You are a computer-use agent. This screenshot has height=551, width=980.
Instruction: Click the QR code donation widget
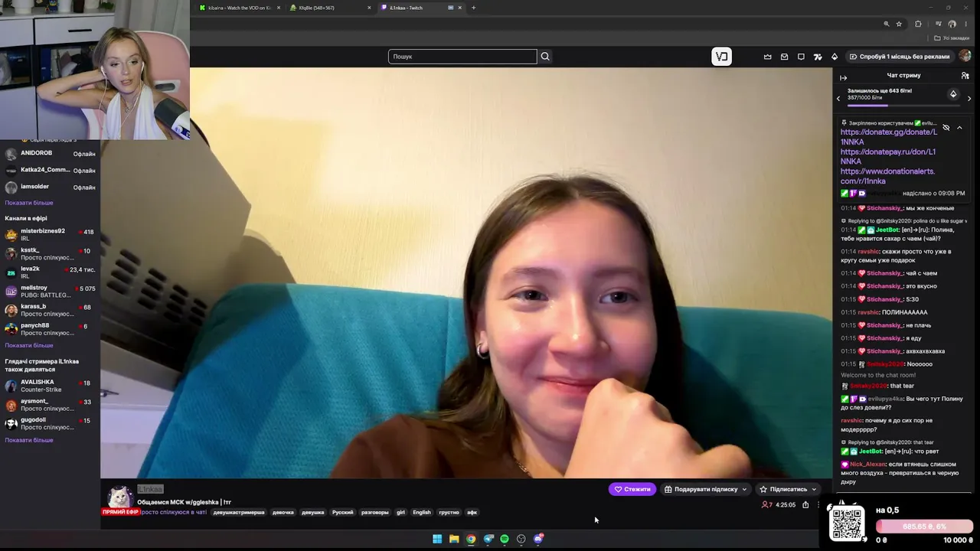pyautogui.click(x=848, y=523)
